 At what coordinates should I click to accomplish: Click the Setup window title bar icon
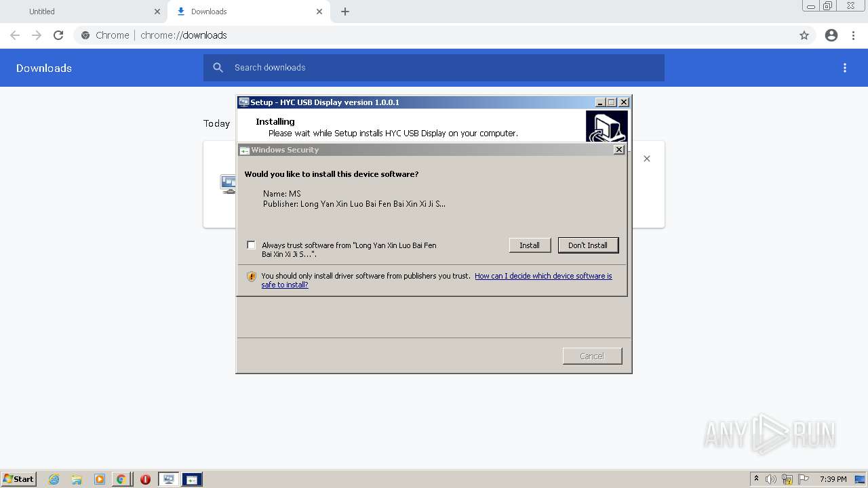point(244,102)
